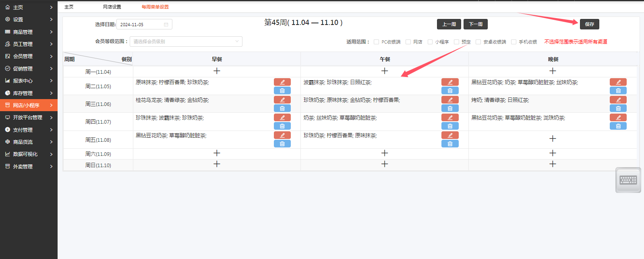
Task: Click edit icon for Tuesday breakfast
Action: pyautogui.click(x=282, y=82)
